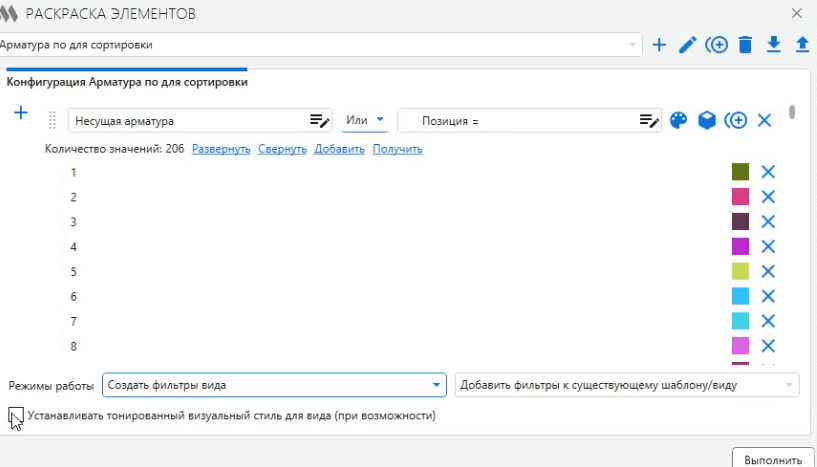Viewport: 817px width, 467px height.
Task: Click the Развернуть link
Action: point(221,149)
